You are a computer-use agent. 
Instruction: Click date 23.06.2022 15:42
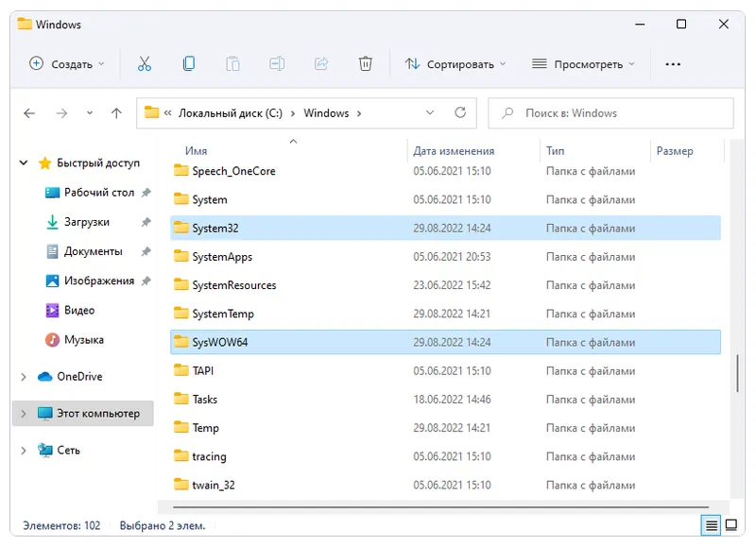(452, 285)
